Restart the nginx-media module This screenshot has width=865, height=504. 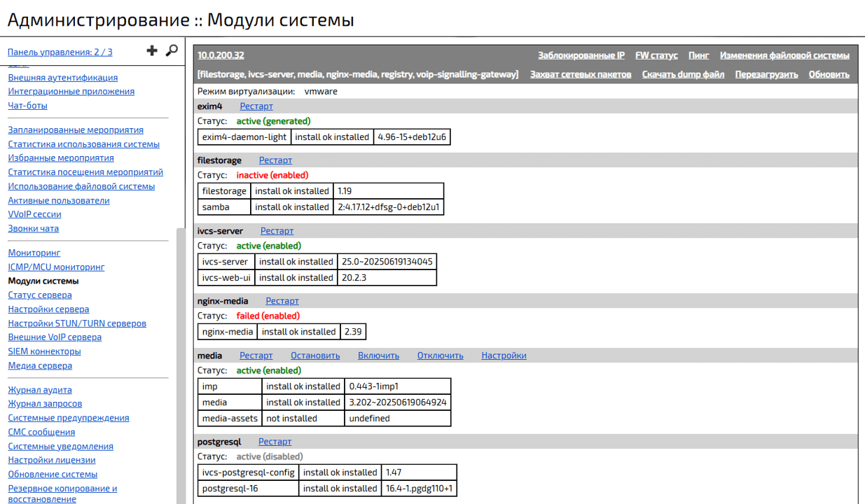tap(282, 301)
